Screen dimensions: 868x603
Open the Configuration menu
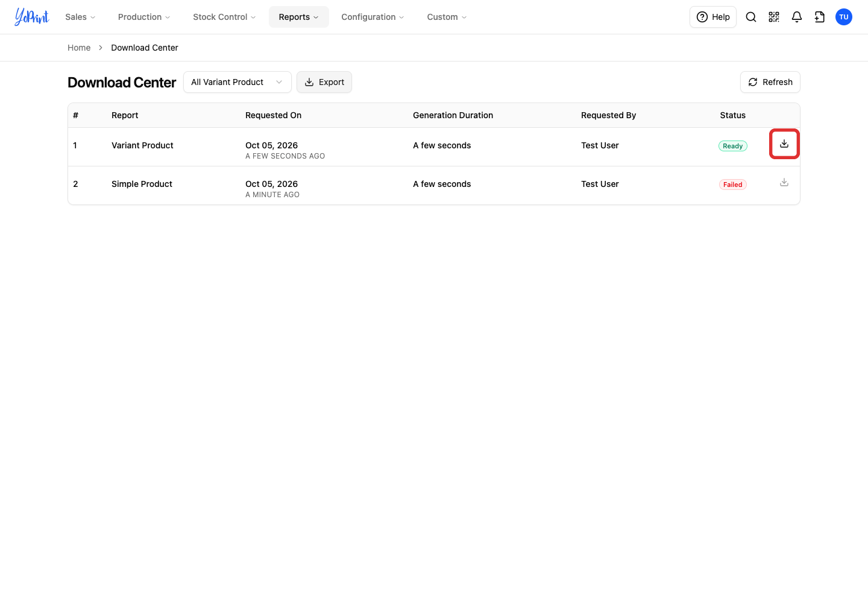(373, 17)
